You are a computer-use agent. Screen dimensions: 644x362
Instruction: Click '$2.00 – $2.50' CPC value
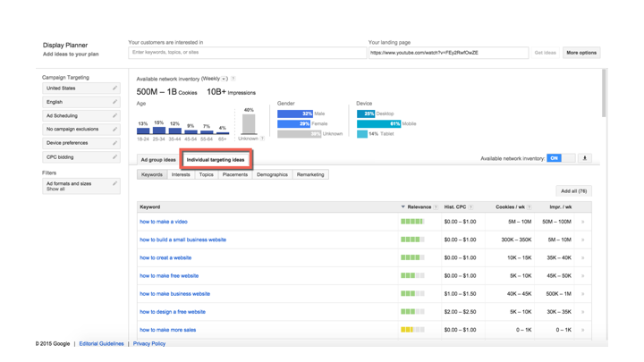coord(460,312)
